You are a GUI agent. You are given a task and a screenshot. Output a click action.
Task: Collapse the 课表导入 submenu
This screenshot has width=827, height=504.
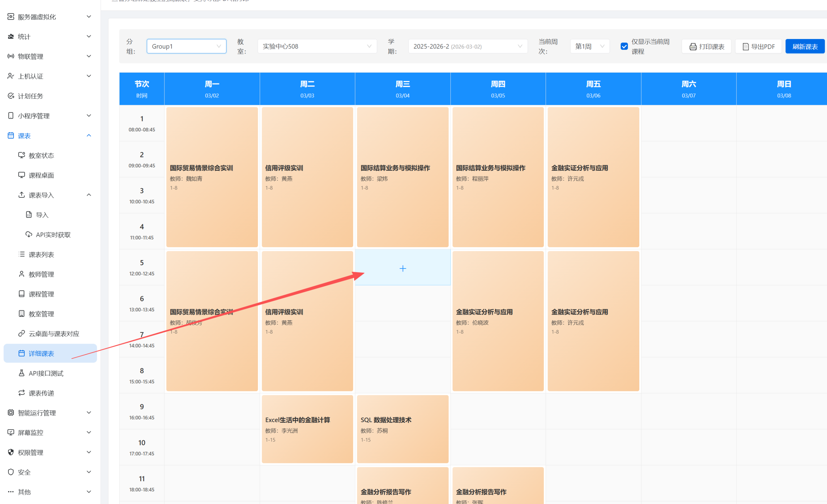point(89,195)
